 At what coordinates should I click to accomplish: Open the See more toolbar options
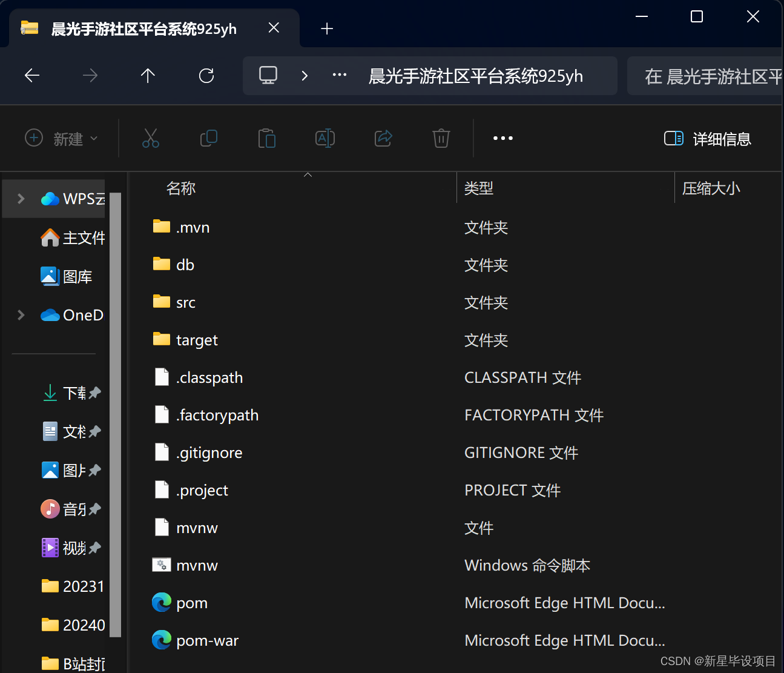coord(503,138)
